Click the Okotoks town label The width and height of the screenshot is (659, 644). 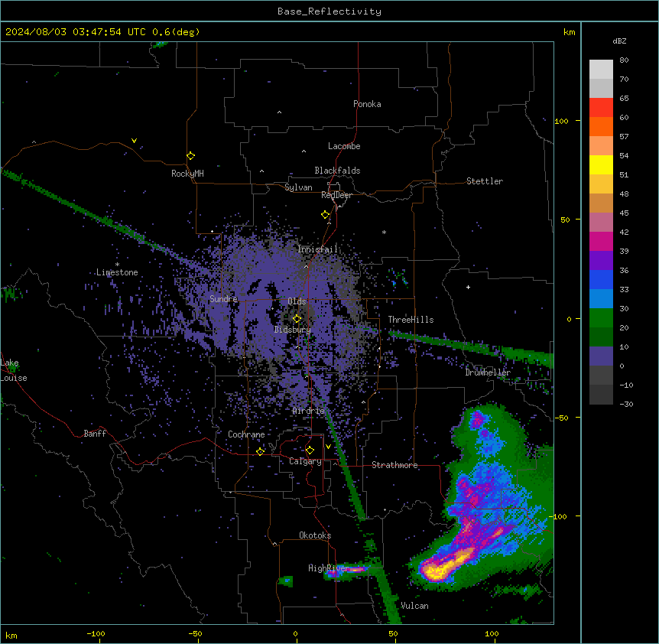pos(315,535)
